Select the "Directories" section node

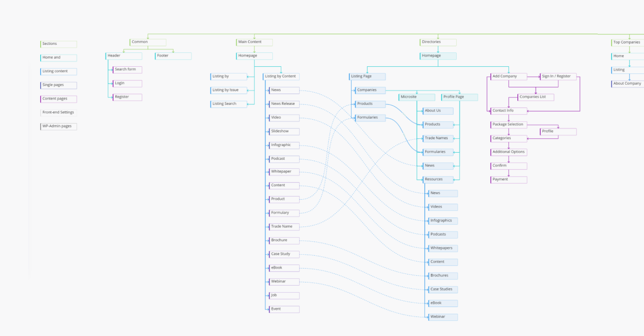click(438, 42)
